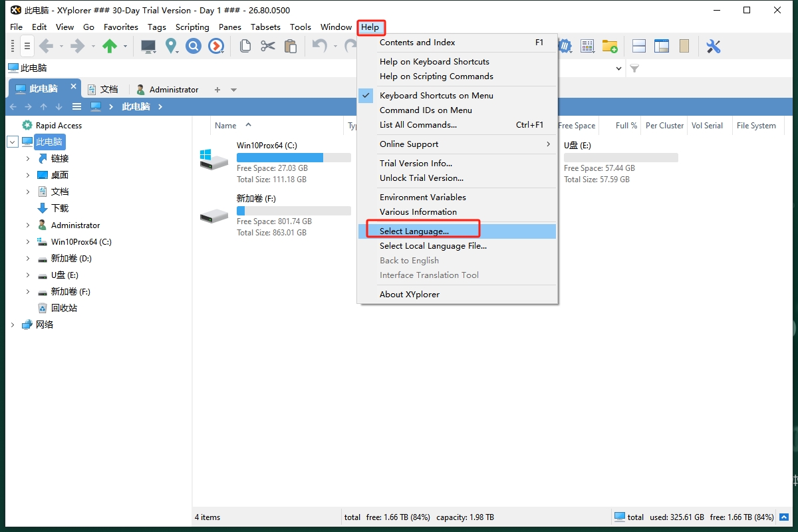The width and height of the screenshot is (798, 532).
Task: Select 回收站 in the folder tree
Action: (x=64, y=308)
